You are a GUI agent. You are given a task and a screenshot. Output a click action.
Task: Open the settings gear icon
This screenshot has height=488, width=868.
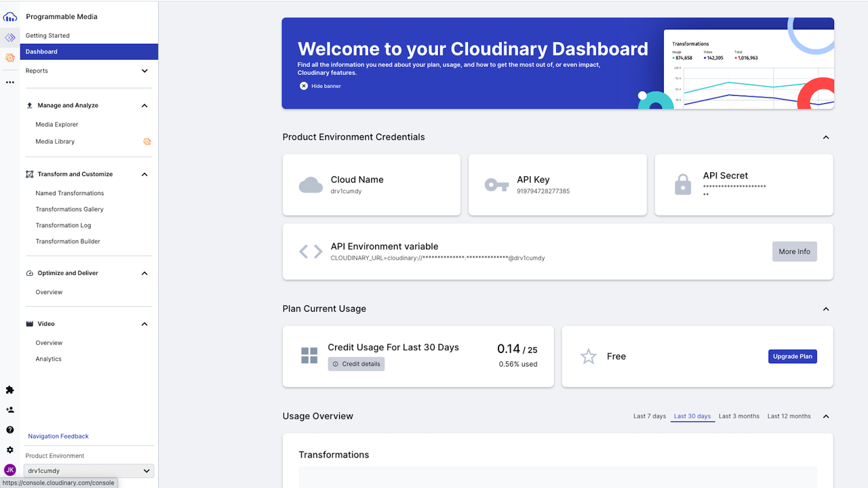point(9,450)
